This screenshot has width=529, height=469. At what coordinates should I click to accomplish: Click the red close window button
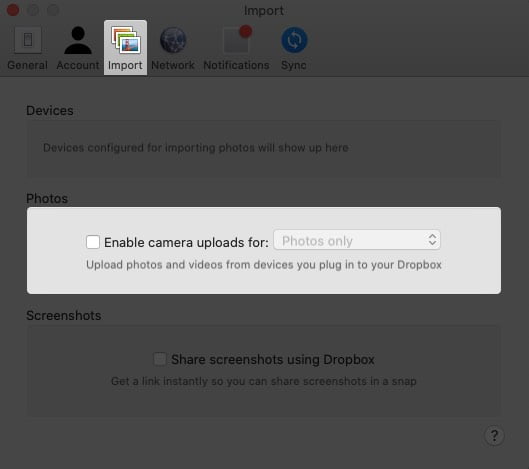(13, 10)
